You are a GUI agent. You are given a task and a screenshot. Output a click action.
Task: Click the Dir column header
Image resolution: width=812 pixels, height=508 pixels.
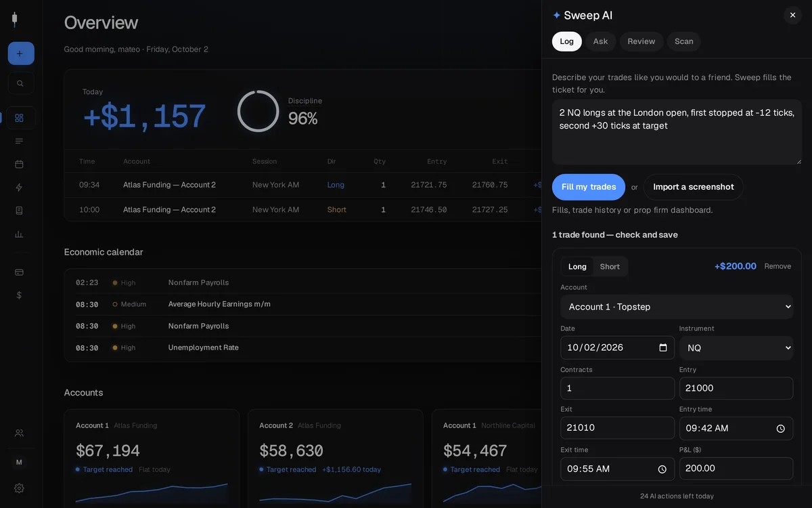(x=332, y=161)
